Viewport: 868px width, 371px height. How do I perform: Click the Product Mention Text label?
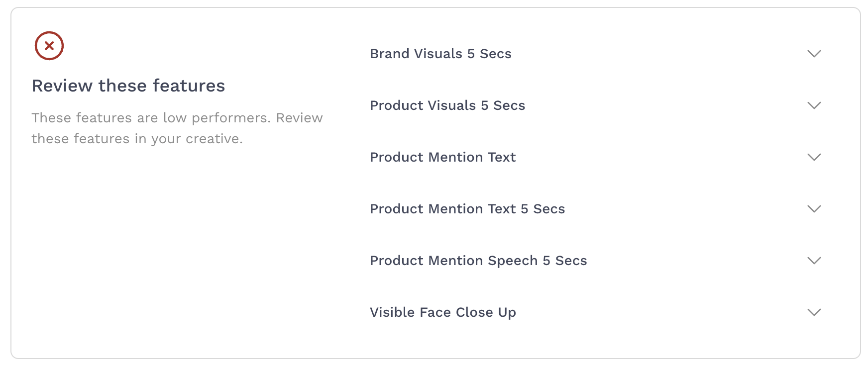tap(442, 157)
